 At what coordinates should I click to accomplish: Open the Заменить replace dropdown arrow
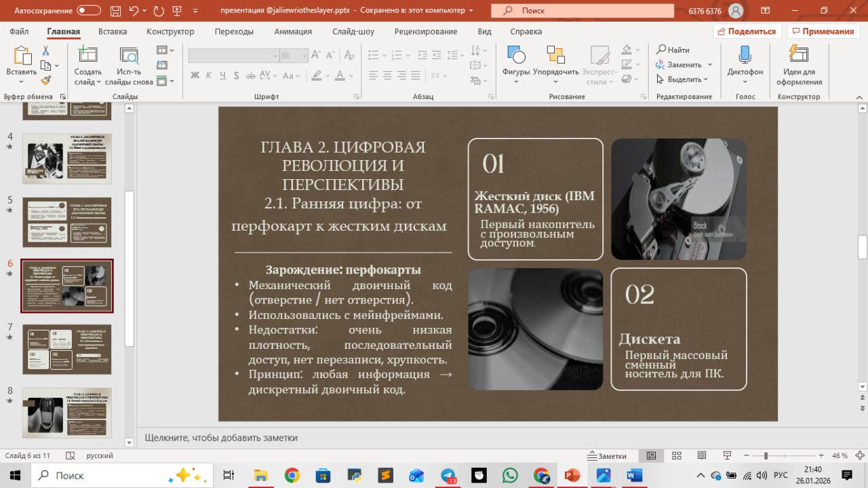pyautogui.click(x=710, y=64)
